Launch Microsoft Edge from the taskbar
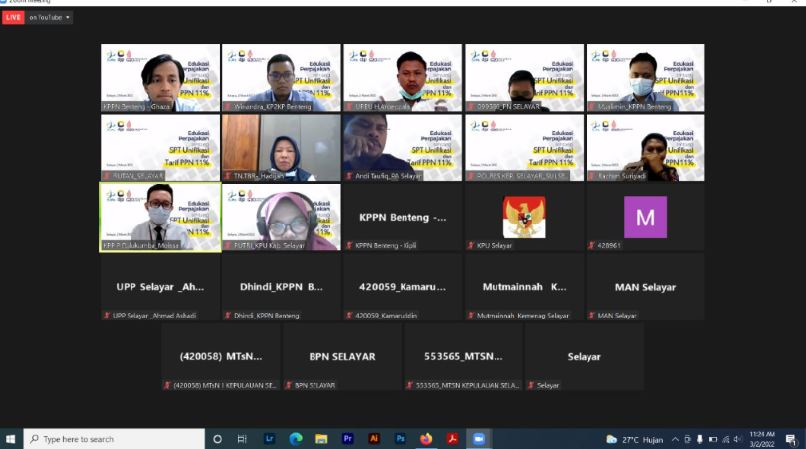 [296, 439]
